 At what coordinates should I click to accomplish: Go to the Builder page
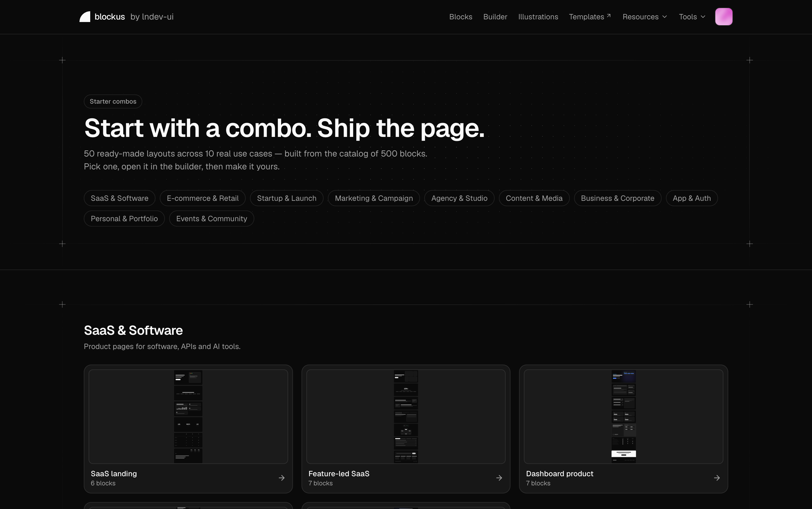495,17
